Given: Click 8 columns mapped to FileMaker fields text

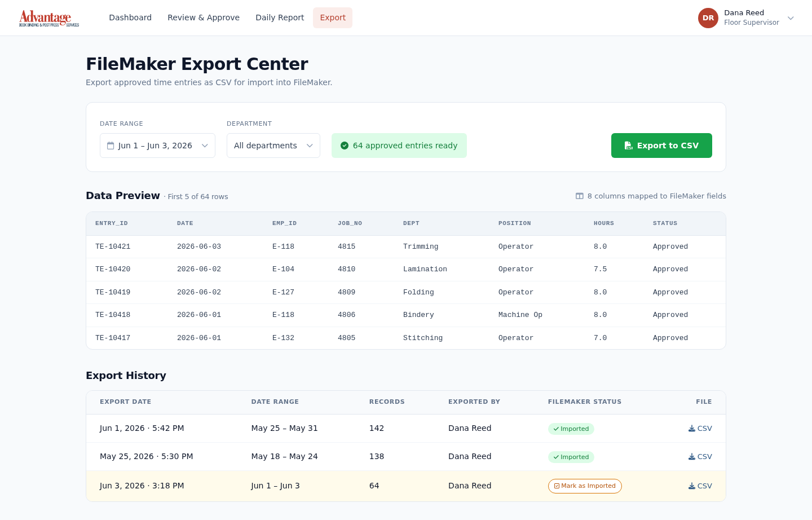Looking at the screenshot, I should pyautogui.click(x=656, y=196).
